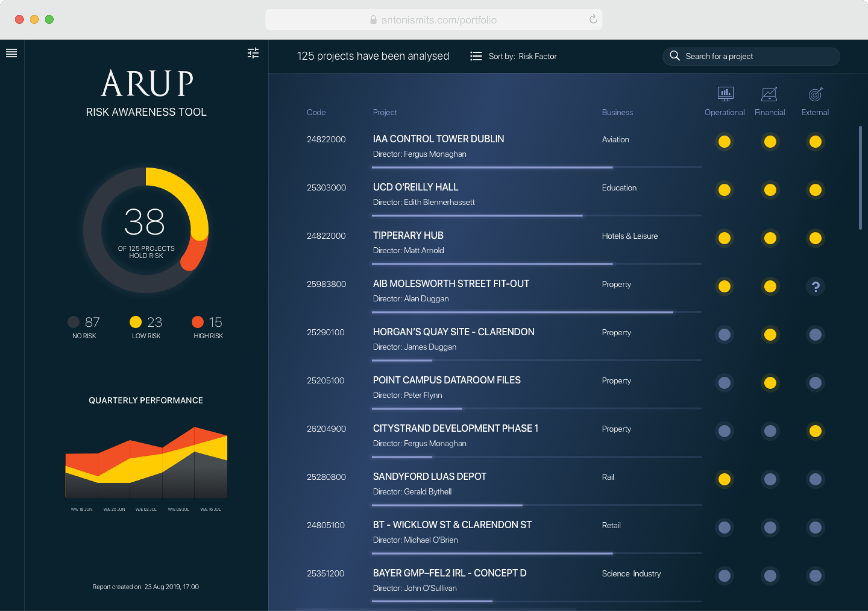The width and height of the screenshot is (868, 611).
Task: Sort by the Code column header
Action: click(316, 112)
